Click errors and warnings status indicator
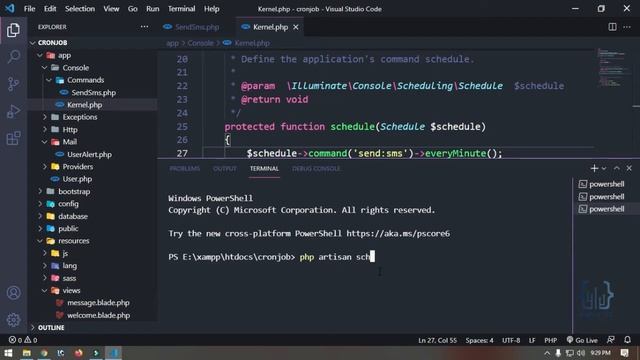 point(23,340)
